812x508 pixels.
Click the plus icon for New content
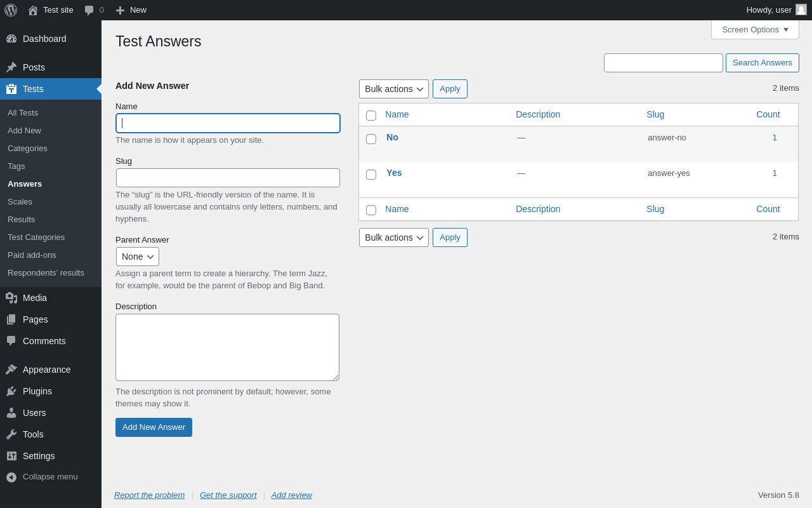click(120, 10)
